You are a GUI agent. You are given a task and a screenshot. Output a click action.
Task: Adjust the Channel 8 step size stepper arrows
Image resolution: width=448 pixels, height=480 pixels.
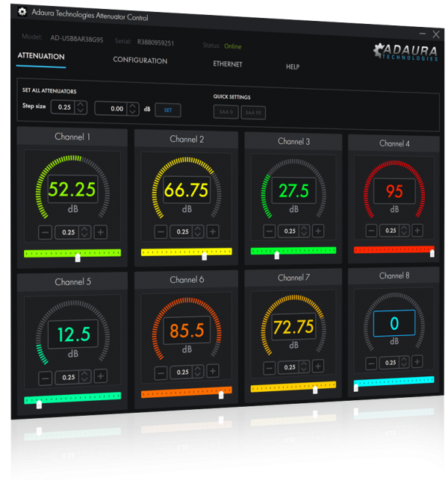[404, 363]
